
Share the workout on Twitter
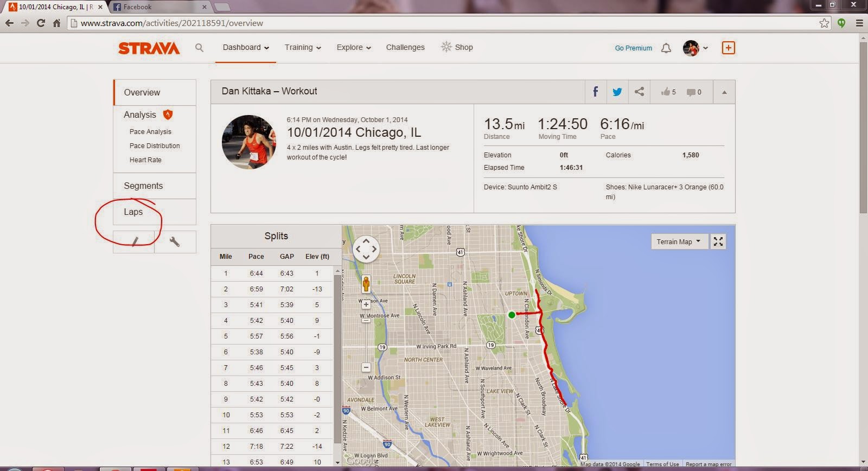coord(617,92)
